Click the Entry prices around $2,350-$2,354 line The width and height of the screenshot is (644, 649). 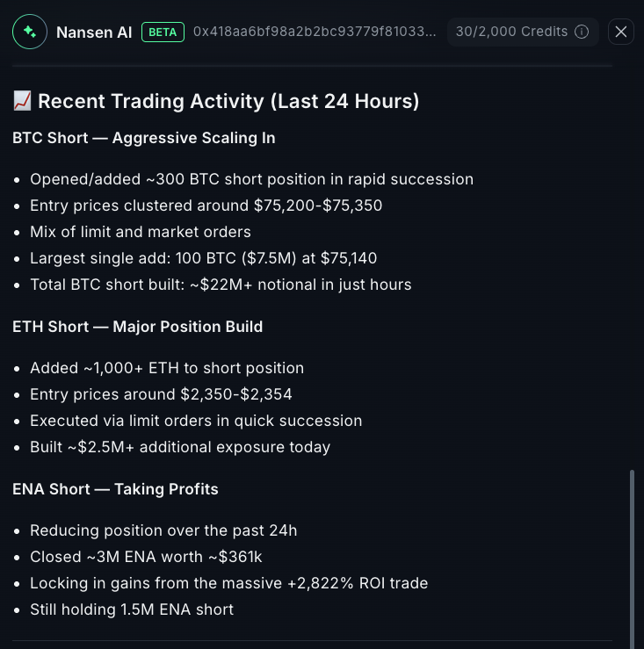[x=161, y=394]
